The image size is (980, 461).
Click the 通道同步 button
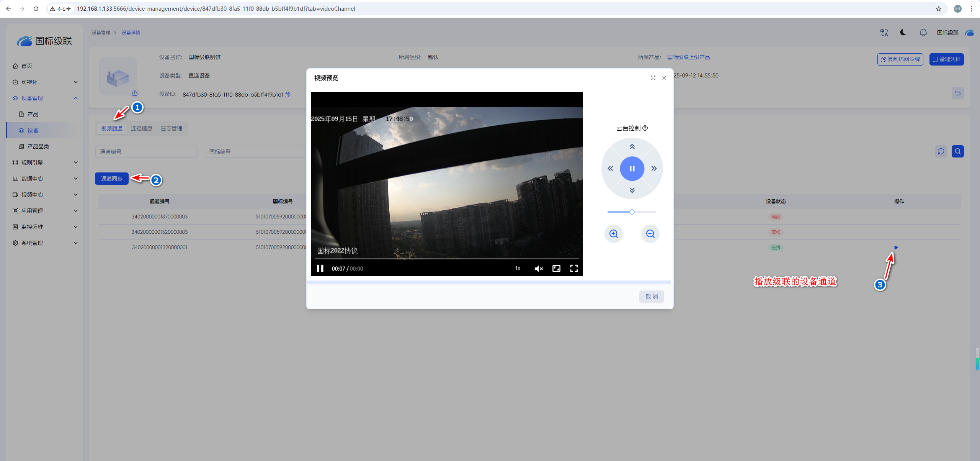click(x=111, y=179)
